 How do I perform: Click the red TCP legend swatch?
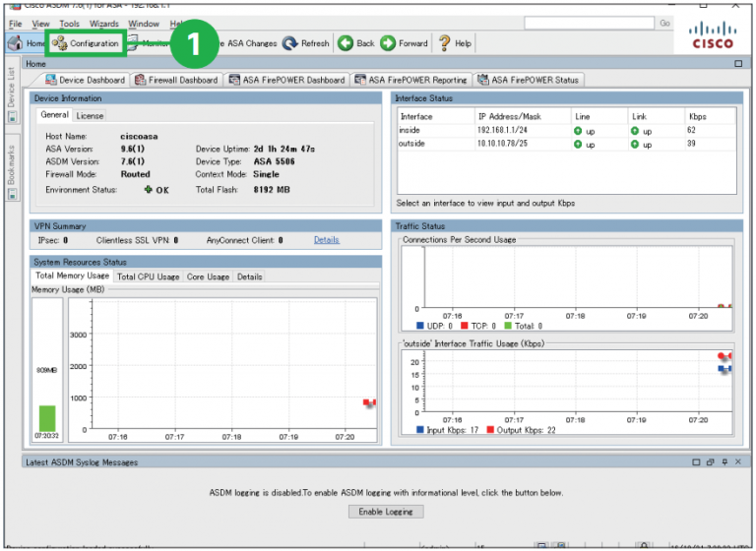pos(465,326)
